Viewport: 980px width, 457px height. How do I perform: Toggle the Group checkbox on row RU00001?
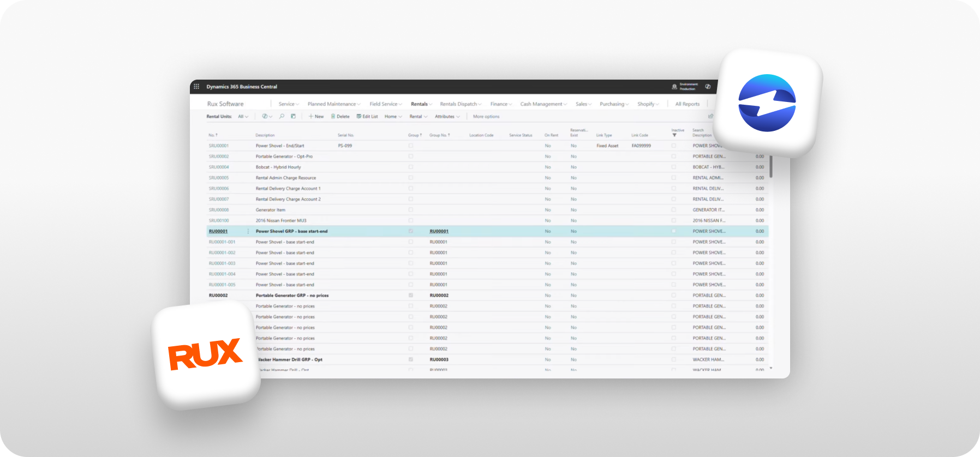[411, 231]
